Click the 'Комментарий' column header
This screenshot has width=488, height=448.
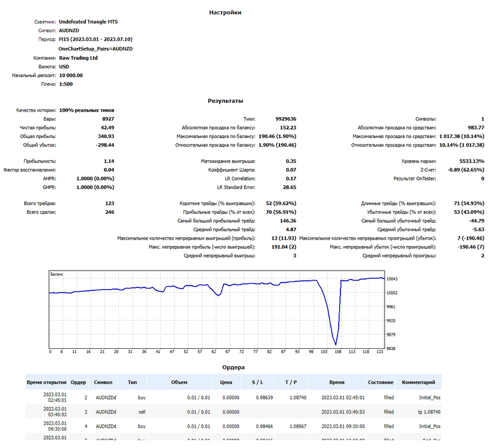coord(419,382)
